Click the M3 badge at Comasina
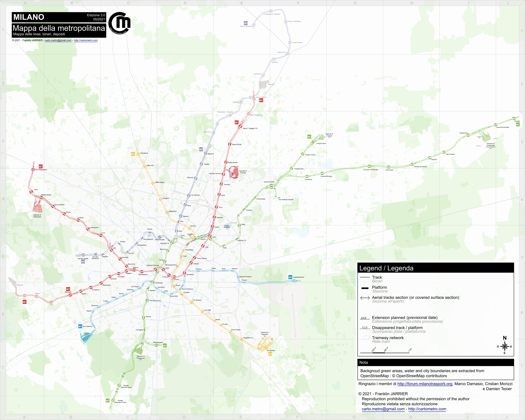 click(133, 154)
